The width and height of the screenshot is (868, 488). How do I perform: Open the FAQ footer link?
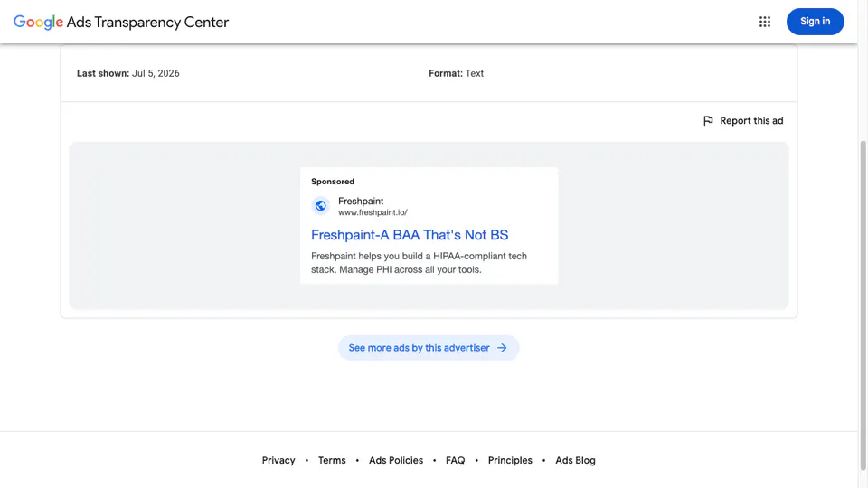[455, 460]
